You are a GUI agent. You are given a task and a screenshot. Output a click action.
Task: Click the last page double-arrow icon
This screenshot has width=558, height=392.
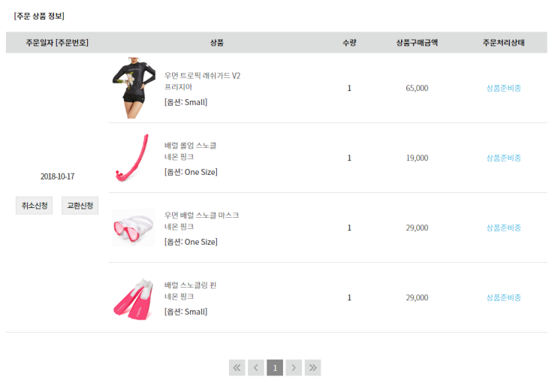tap(312, 367)
